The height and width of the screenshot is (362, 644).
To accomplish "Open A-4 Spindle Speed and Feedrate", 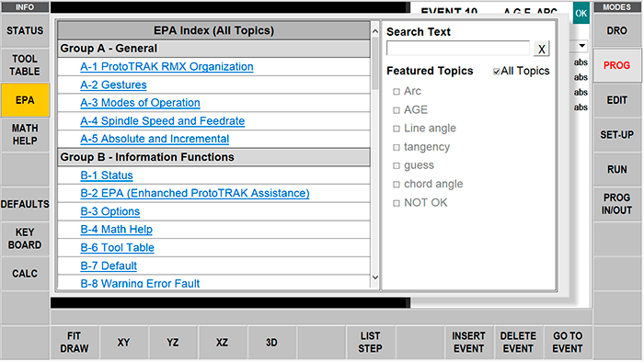I will coord(162,121).
